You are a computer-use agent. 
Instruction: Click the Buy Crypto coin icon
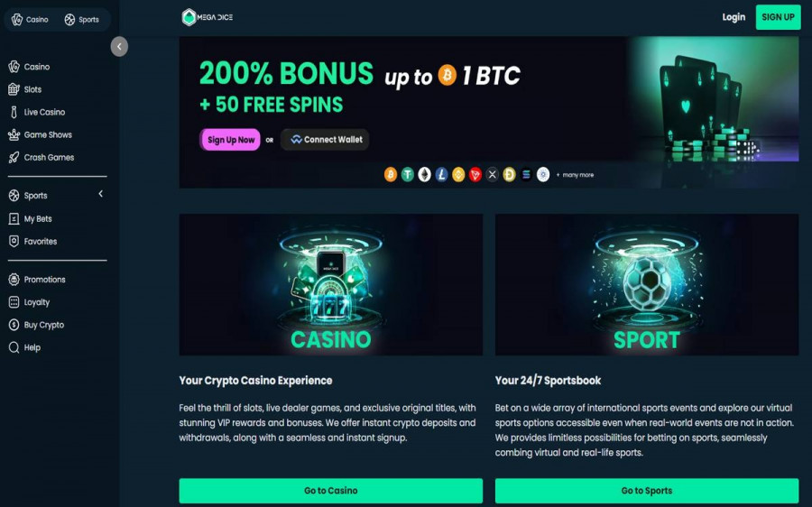[x=14, y=325]
